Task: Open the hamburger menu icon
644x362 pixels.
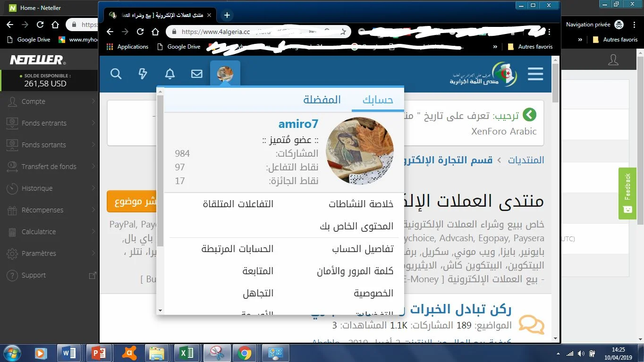Action: click(x=535, y=74)
